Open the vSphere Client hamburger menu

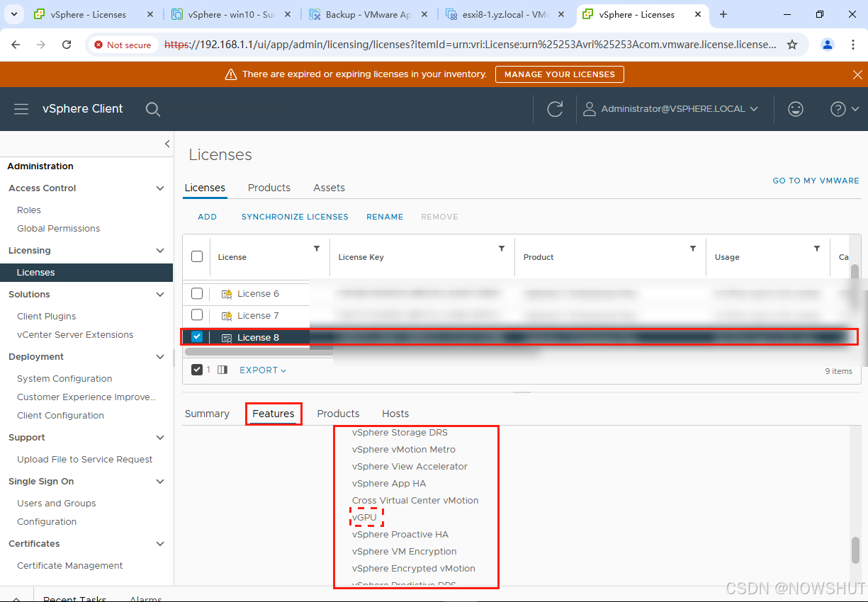[21, 109]
